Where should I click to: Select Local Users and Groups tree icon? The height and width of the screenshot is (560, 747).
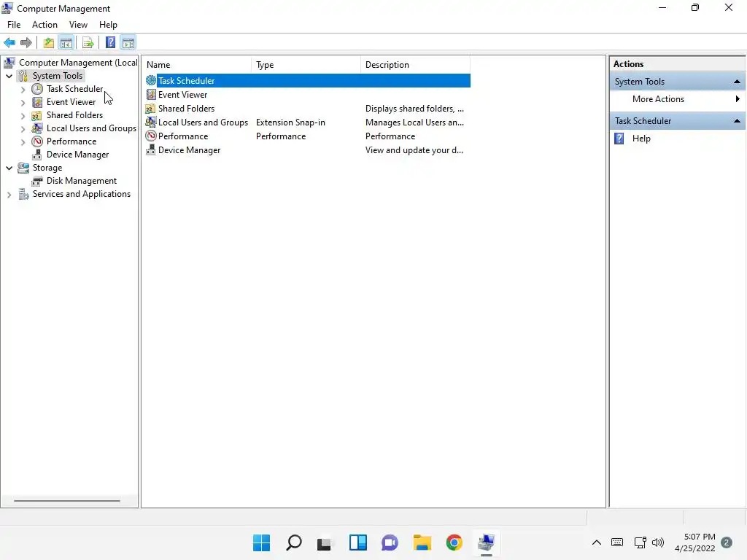click(37, 128)
